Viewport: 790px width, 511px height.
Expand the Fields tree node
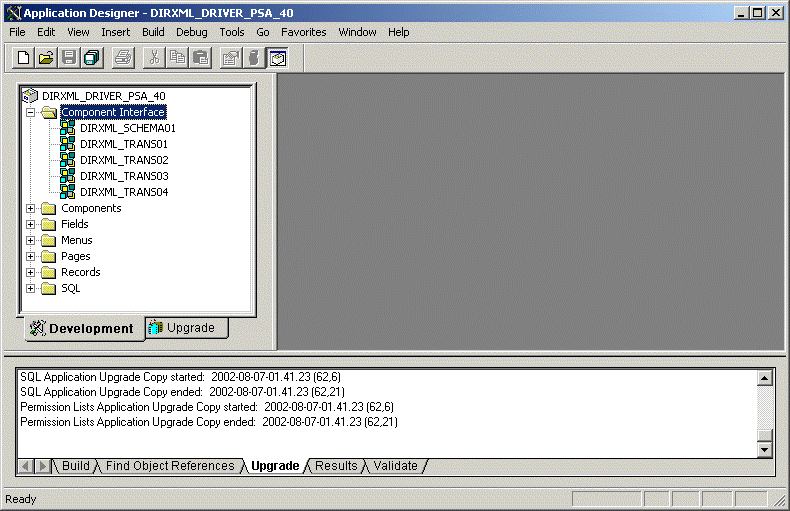pyautogui.click(x=31, y=224)
